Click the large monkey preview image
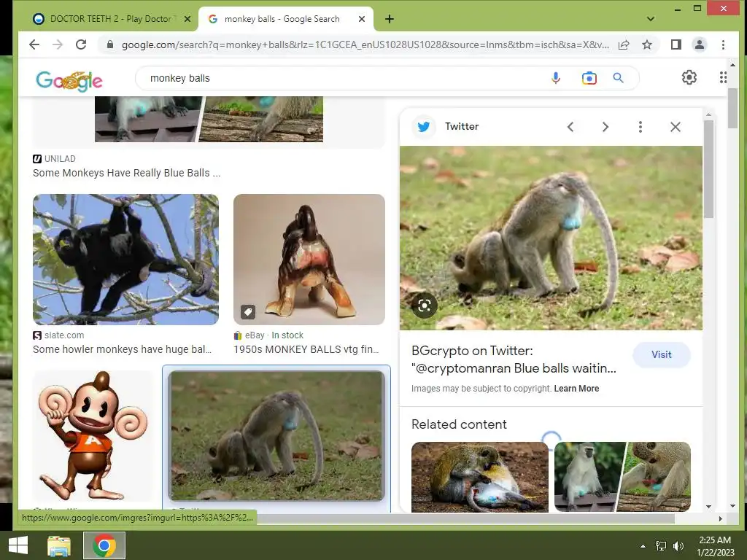The image size is (747, 560). [551, 238]
